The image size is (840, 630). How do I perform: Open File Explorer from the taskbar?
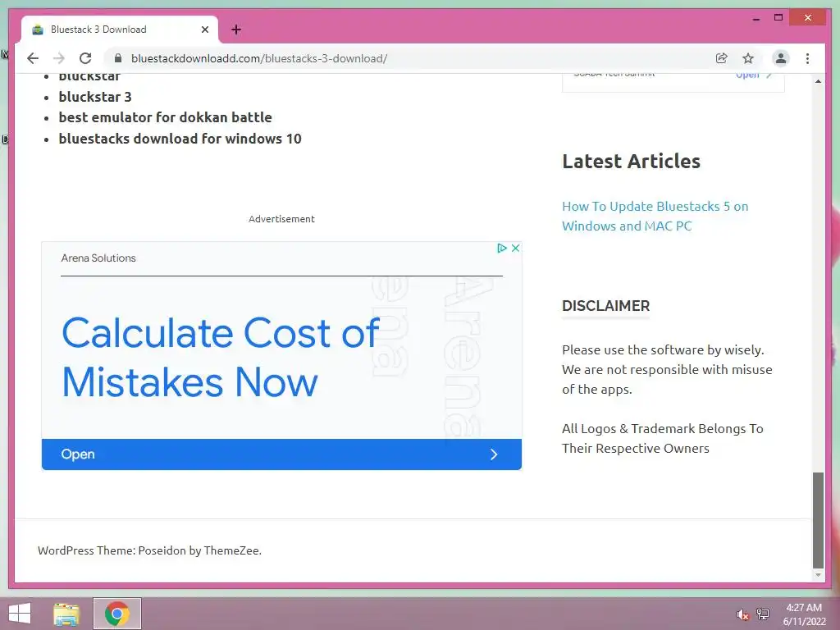(x=67, y=614)
